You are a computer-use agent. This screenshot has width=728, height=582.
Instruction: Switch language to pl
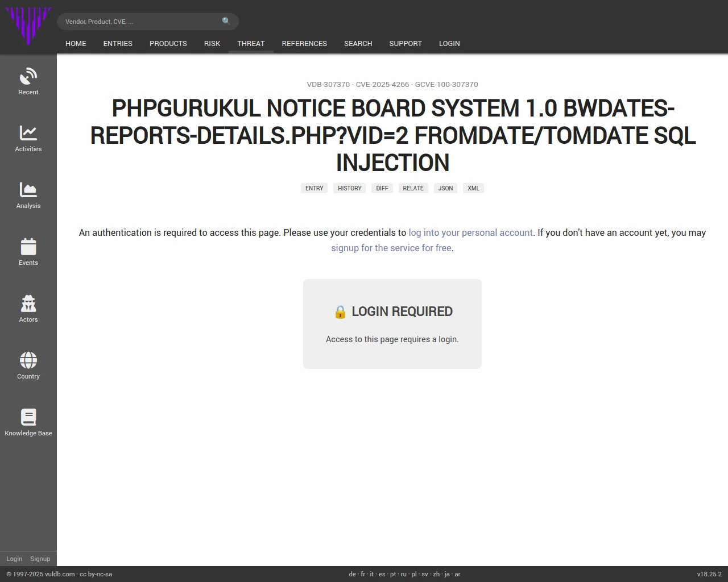[414, 574]
